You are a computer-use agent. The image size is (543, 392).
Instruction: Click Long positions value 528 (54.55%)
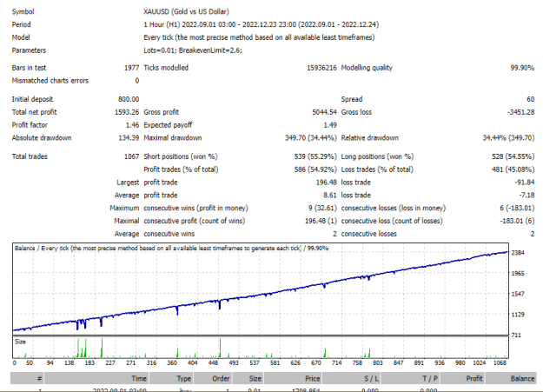(x=513, y=156)
